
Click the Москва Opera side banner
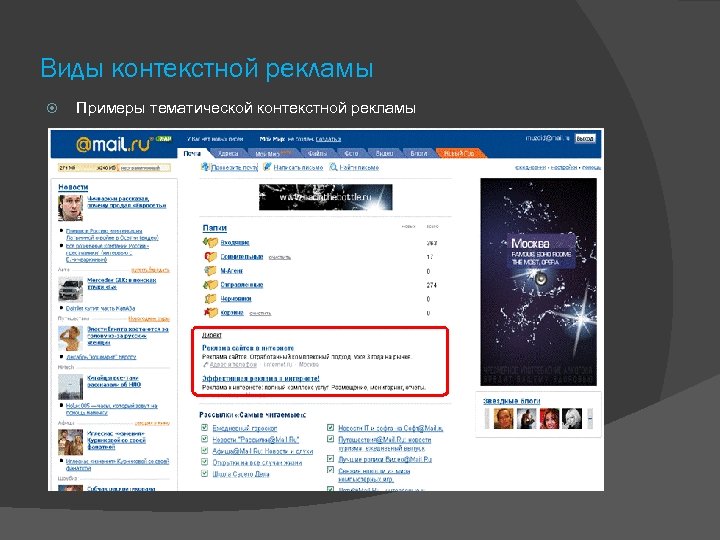coord(538,282)
